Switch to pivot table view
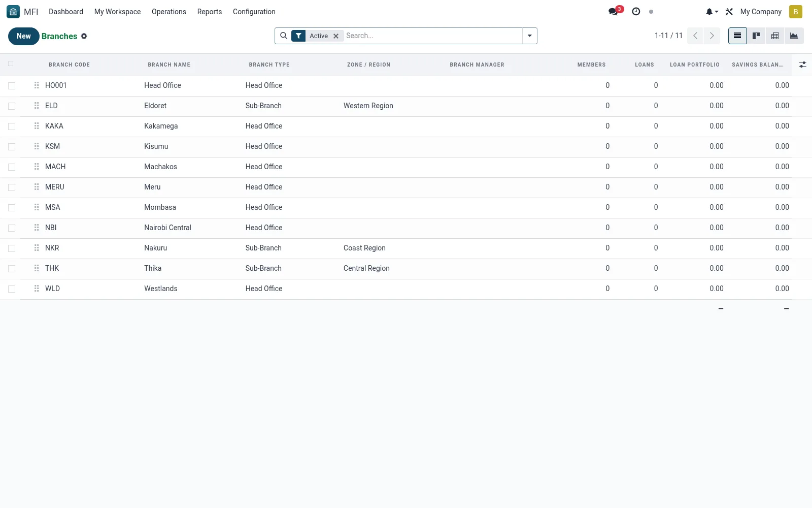The height and width of the screenshot is (508, 812). [x=775, y=36]
